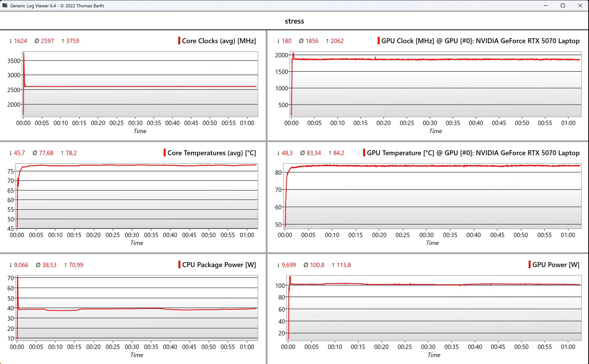Click the GPU Clock average value 1856
This screenshot has height=364, width=589.
point(312,41)
